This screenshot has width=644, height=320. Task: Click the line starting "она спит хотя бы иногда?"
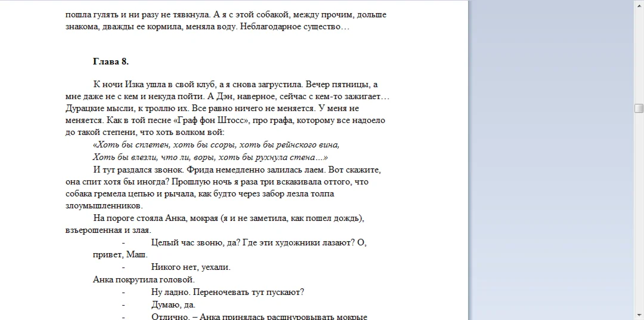[x=217, y=182]
